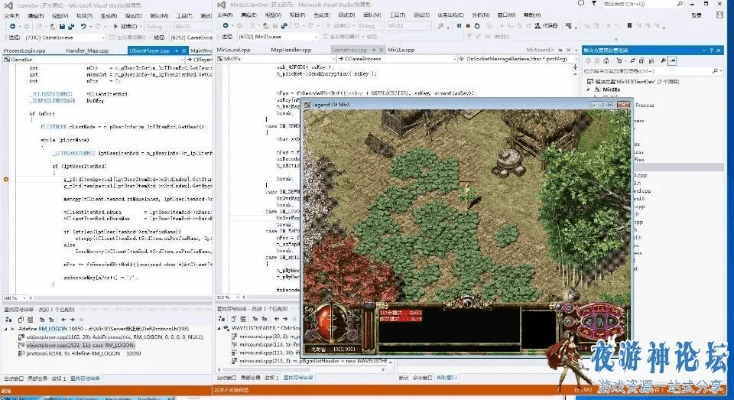Select the MirSound.cpp editor tab
734x400 pixels.
point(236,48)
